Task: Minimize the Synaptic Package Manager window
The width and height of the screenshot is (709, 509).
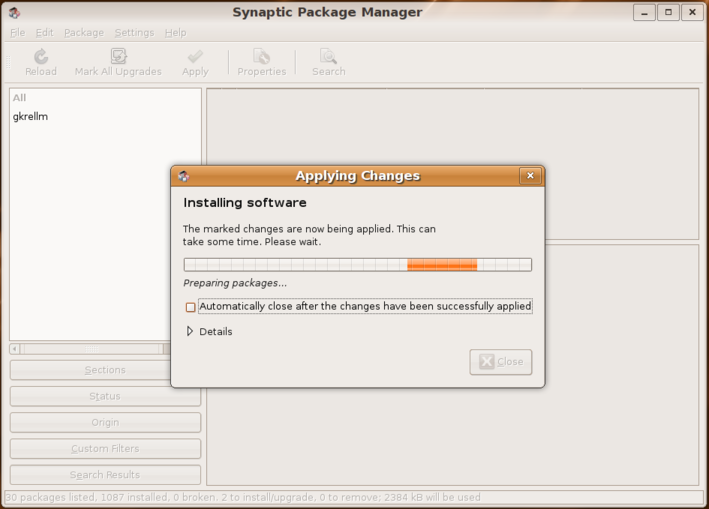Action: [644, 13]
